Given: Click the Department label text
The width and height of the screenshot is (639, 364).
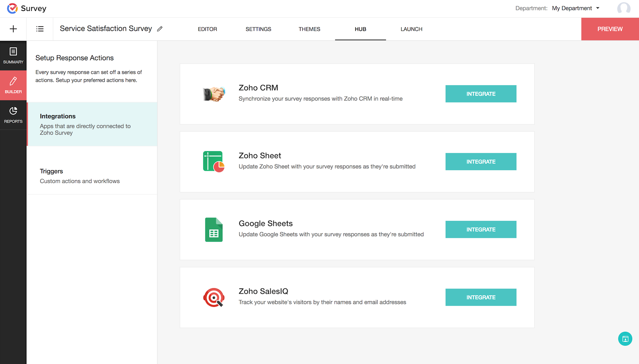Looking at the screenshot, I should [531, 8].
